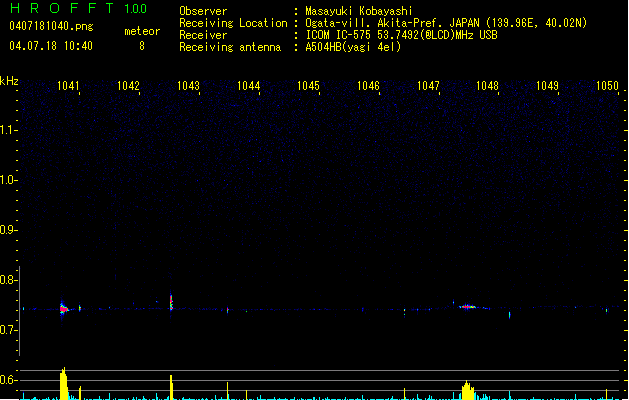Screen dimensions: 629x400
Task: Click the date stamp 04.07.18 10:40
Action: pos(51,46)
